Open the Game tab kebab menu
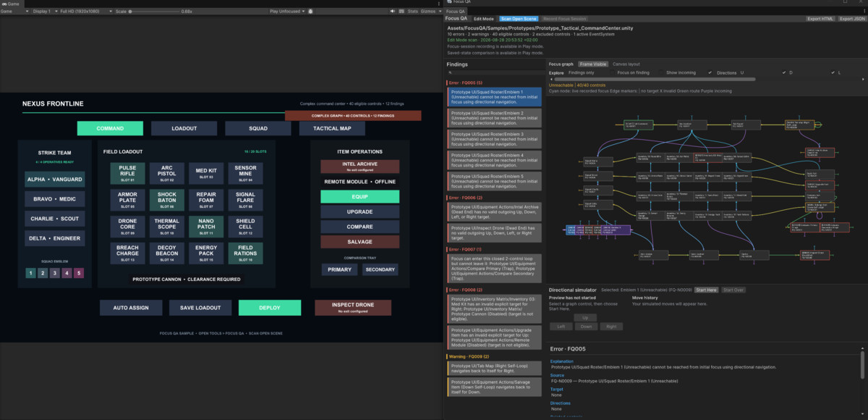Viewport: 868px width, 420px height. point(438,4)
